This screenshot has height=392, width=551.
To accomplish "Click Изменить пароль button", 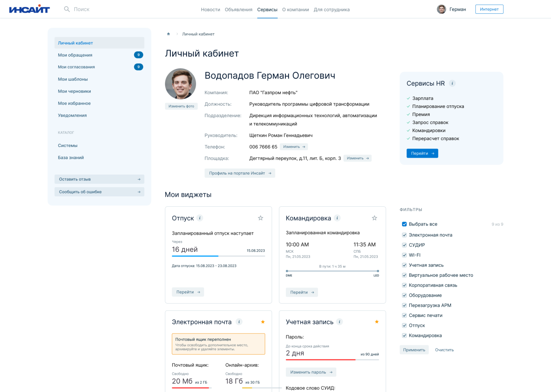I will (311, 372).
